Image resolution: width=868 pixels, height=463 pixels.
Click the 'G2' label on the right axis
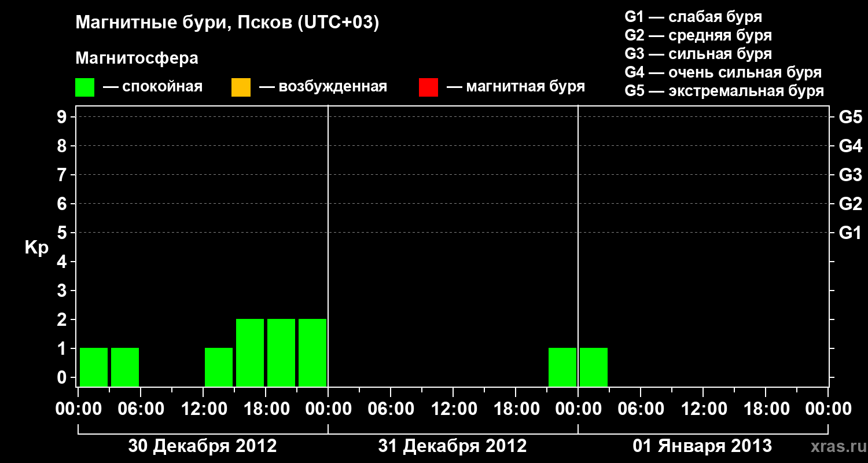[851, 204]
